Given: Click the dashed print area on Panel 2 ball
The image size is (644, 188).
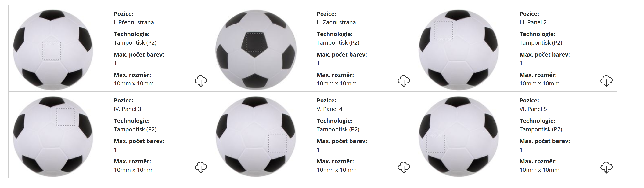Looking at the screenshot, I should pos(444,30).
